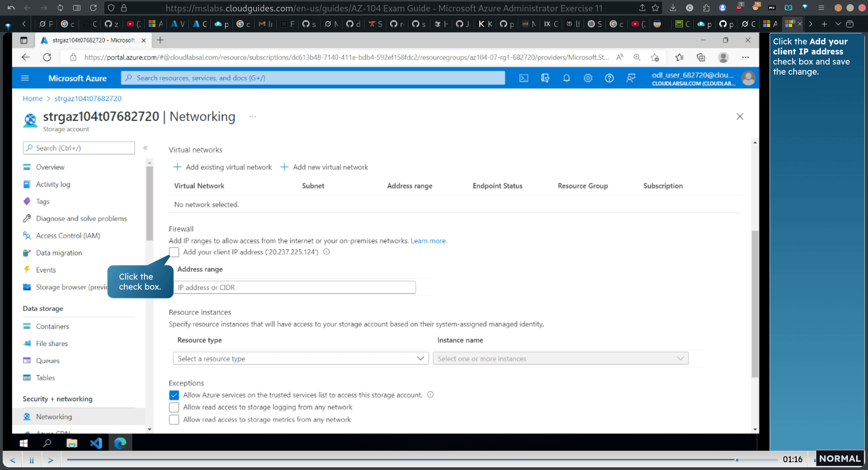Click info icon beside client IP address

(327, 252)
